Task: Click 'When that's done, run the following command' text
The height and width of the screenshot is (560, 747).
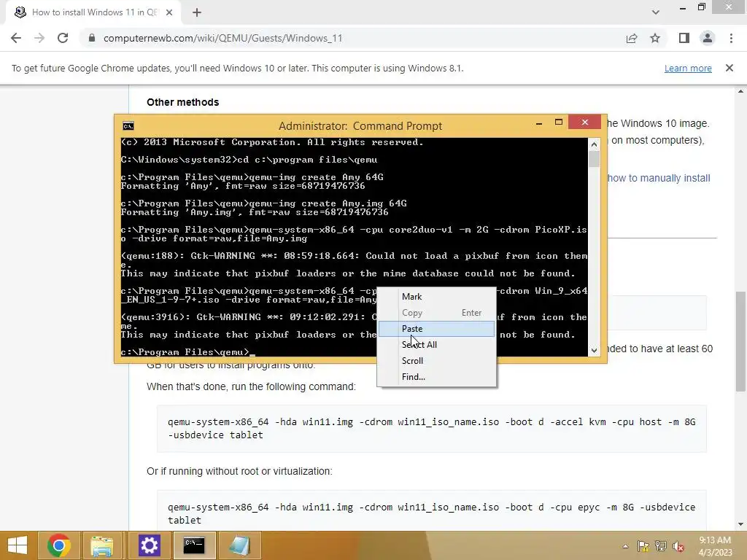Action: (251, 386)
